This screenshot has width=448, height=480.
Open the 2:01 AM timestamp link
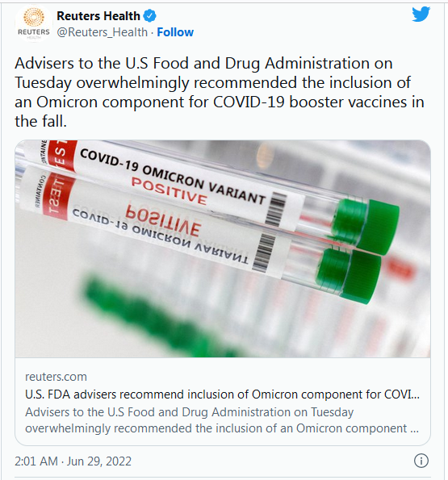pyautogui.click(x=36, y=461)
